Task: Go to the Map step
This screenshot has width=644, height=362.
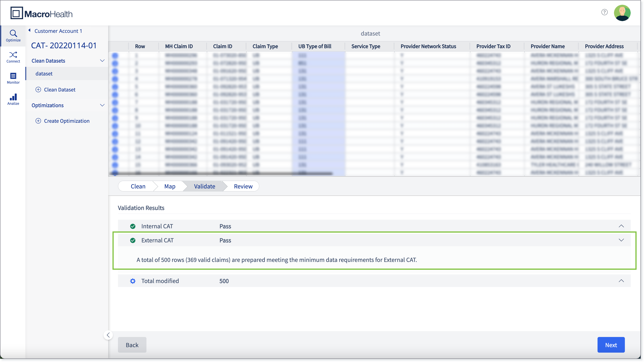Action: coord(170,186)
